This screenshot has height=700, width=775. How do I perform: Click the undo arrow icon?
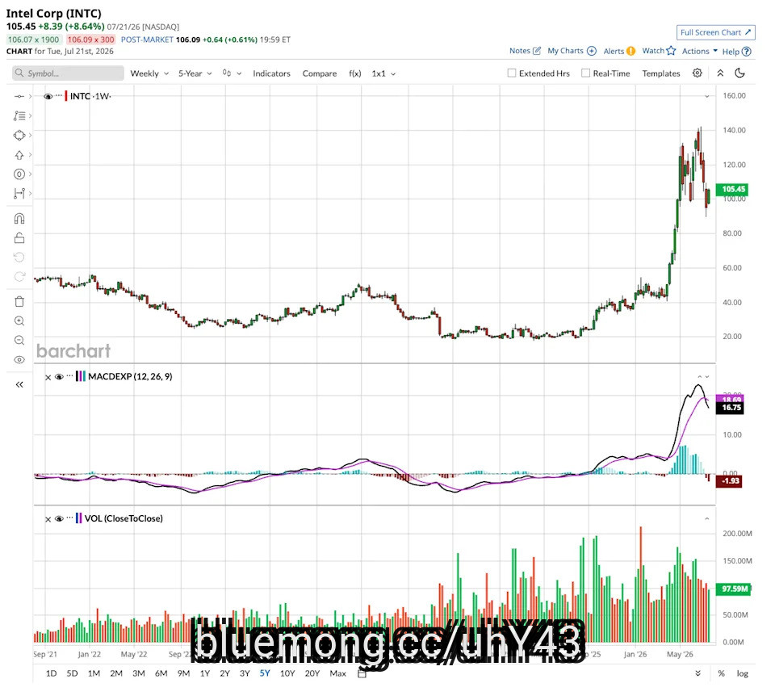[x=19, y=257]
